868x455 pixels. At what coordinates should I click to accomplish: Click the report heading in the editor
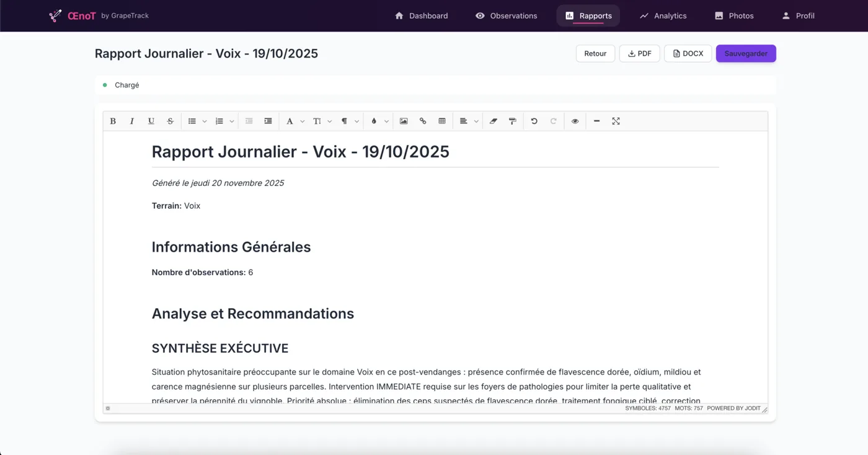pyautogui.click(x=301, y=152)
